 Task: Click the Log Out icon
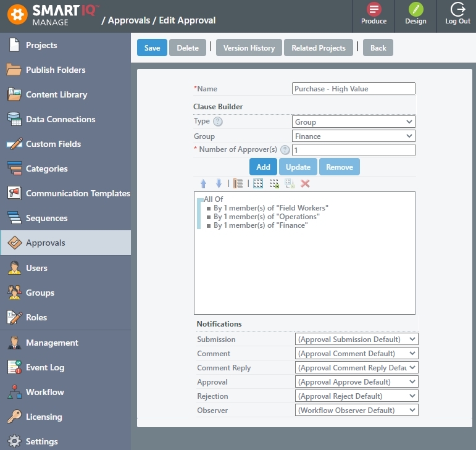[457, 9]
